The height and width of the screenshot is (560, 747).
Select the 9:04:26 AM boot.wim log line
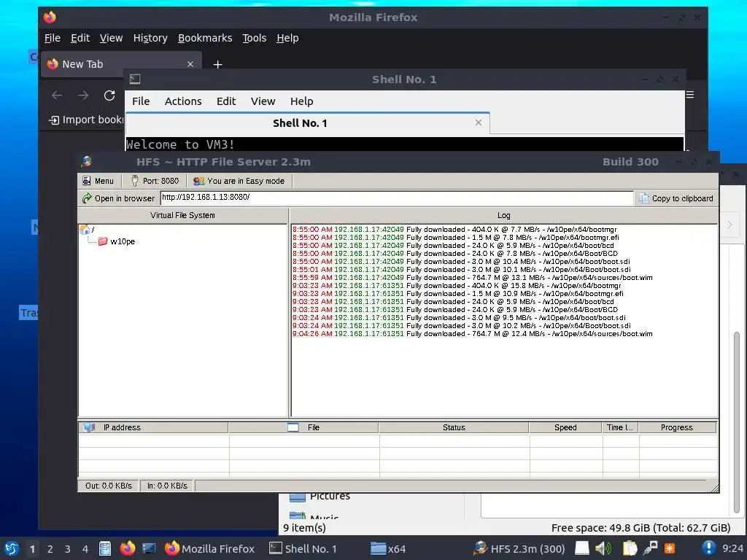[472, 334]
